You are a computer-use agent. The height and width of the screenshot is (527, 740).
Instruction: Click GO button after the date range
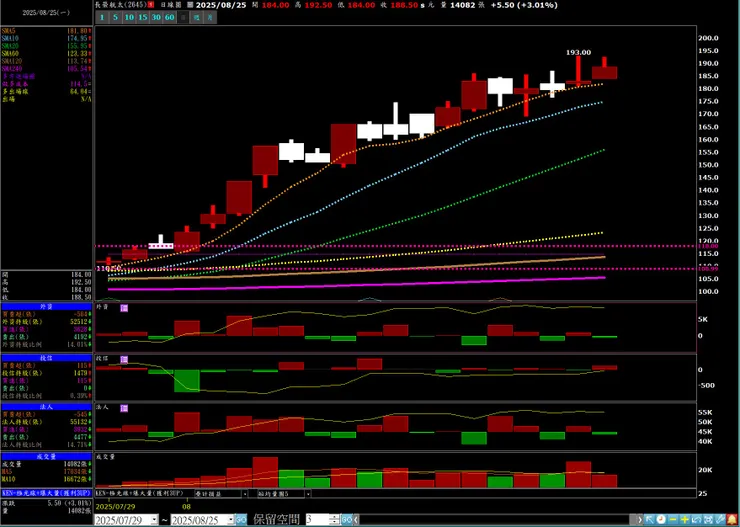(241, 519)
